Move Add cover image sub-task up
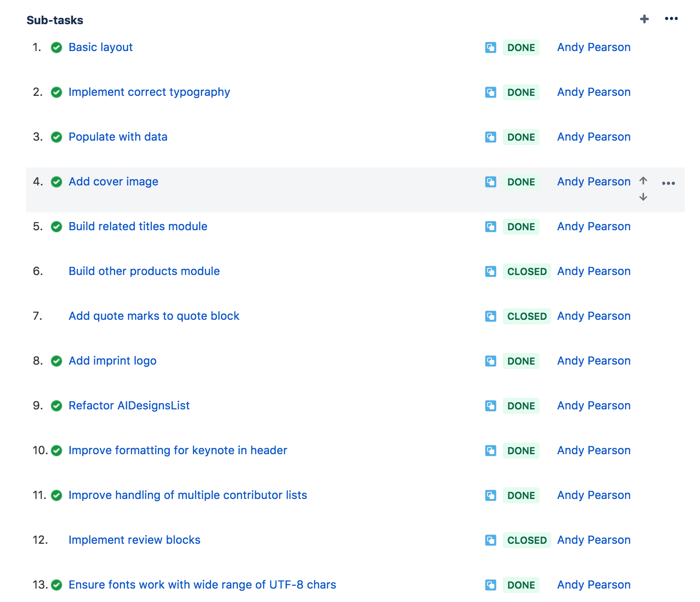700x602 pixels. (643, 181)
